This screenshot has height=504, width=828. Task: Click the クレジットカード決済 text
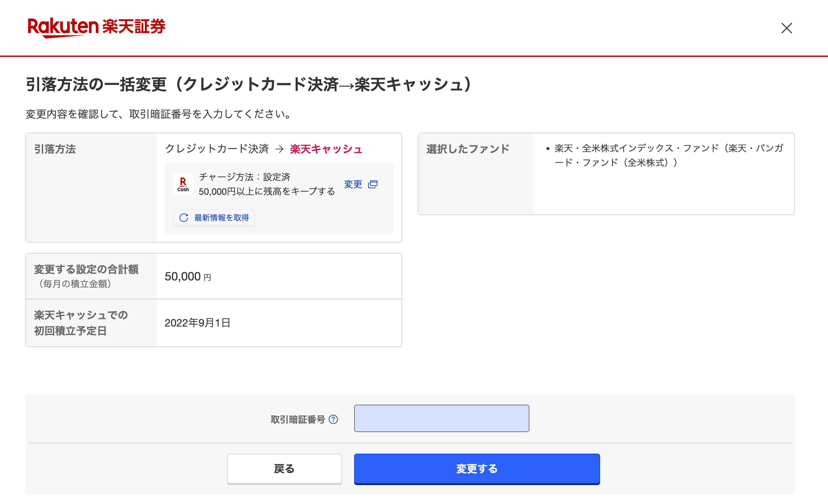point(217,149)
